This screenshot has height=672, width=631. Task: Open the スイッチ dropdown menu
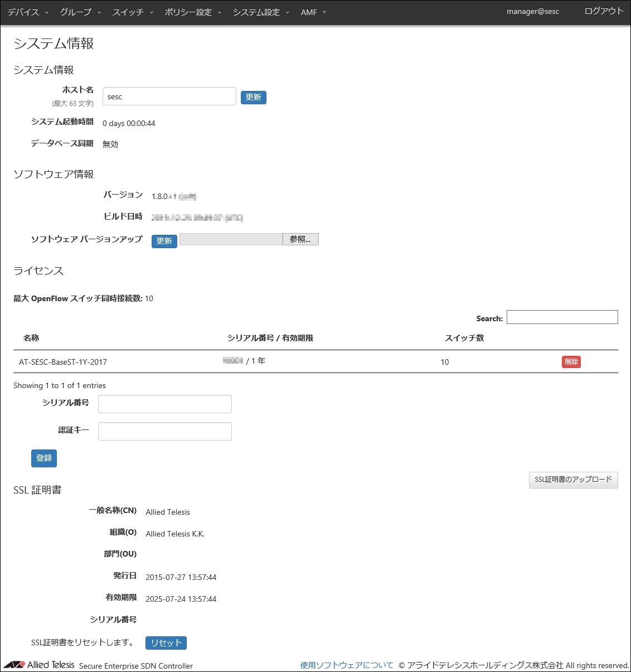pyautogui.click(x=133, y=12)
